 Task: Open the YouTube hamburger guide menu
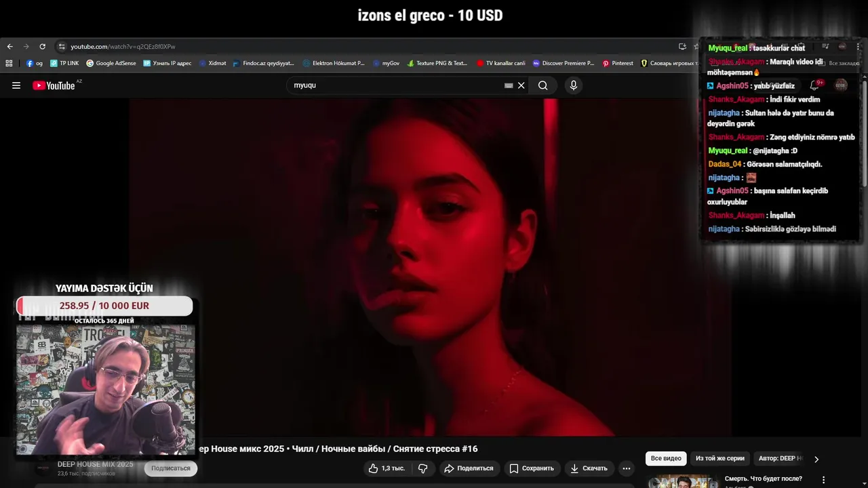click(x=16, y=85)
